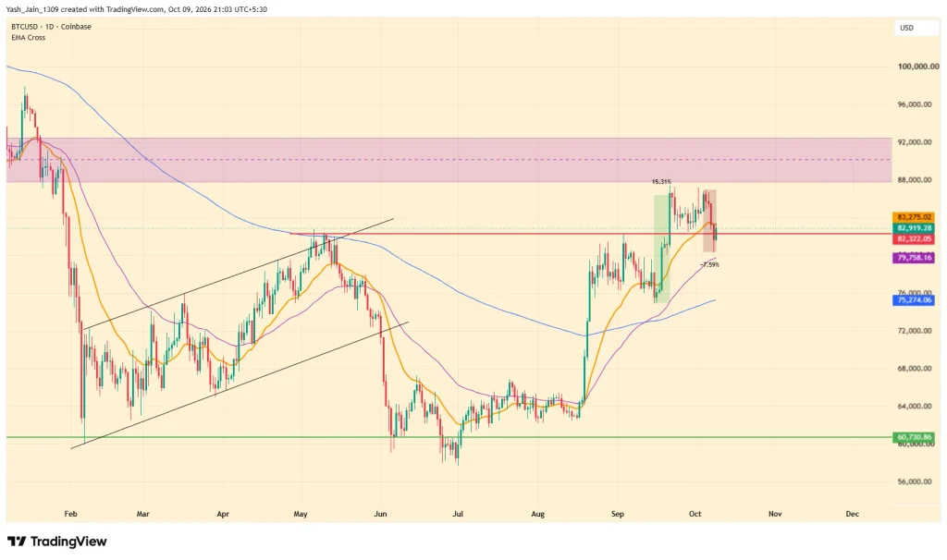Click the 72,000.00 price axis value
The image size is (947, 560).
(915, 331)
